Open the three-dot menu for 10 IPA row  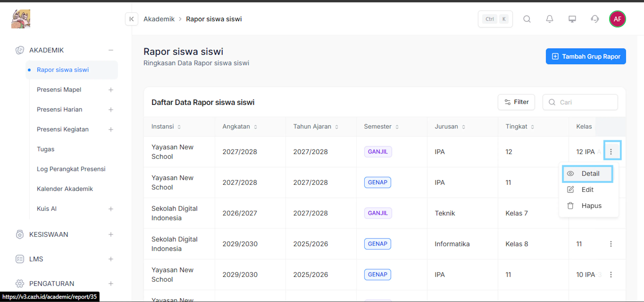pyautogui.click(x=611, y=275)
